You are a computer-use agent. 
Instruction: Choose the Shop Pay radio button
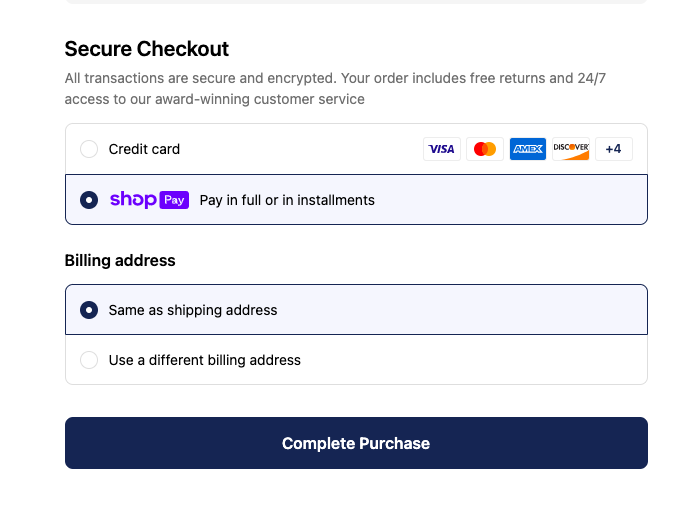(89, 200)
